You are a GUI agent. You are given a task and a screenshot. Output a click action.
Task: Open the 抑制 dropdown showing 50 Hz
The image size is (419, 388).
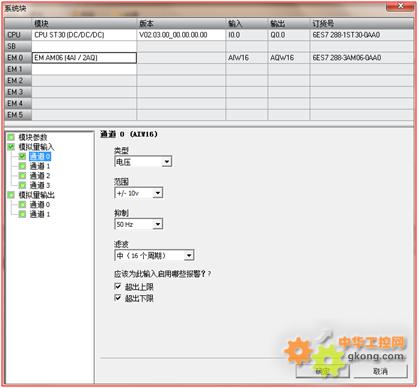pos(138,224)
